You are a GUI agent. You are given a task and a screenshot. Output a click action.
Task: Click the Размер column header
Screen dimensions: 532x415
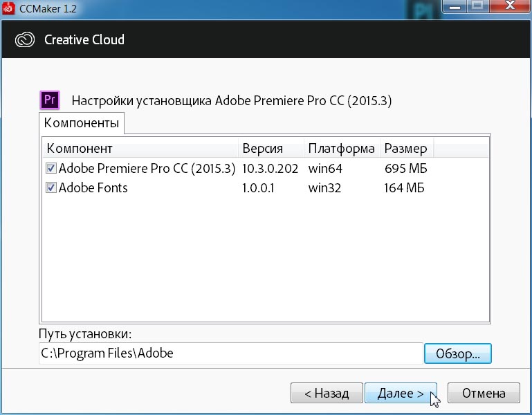tap(406, 149)
